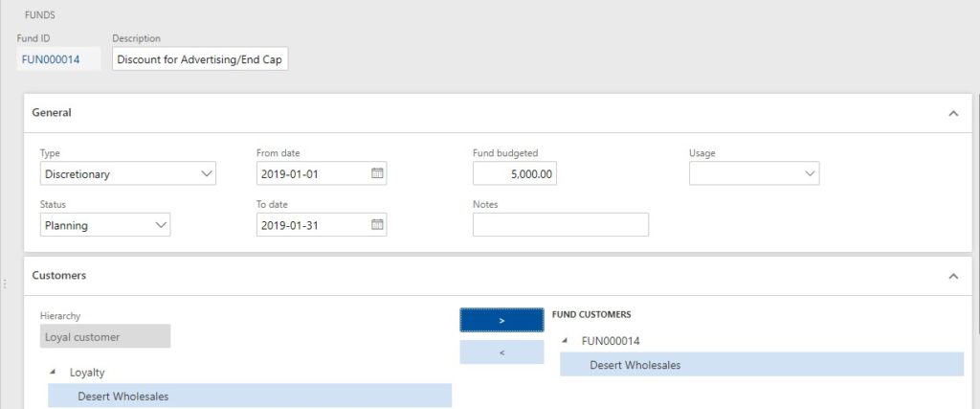The image size is (980, 409).
Task: Click the Loyal customer hierarchy field
Action: click(105, 337)
